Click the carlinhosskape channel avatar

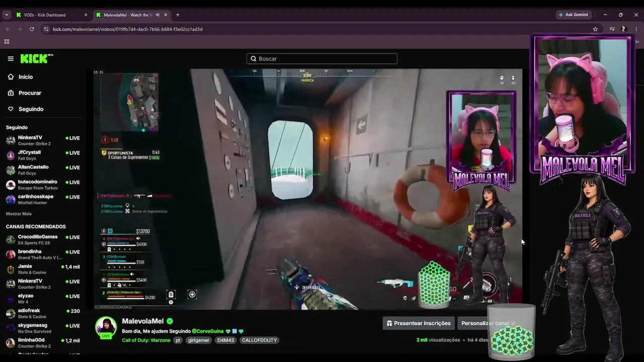[x=11, y=200]
